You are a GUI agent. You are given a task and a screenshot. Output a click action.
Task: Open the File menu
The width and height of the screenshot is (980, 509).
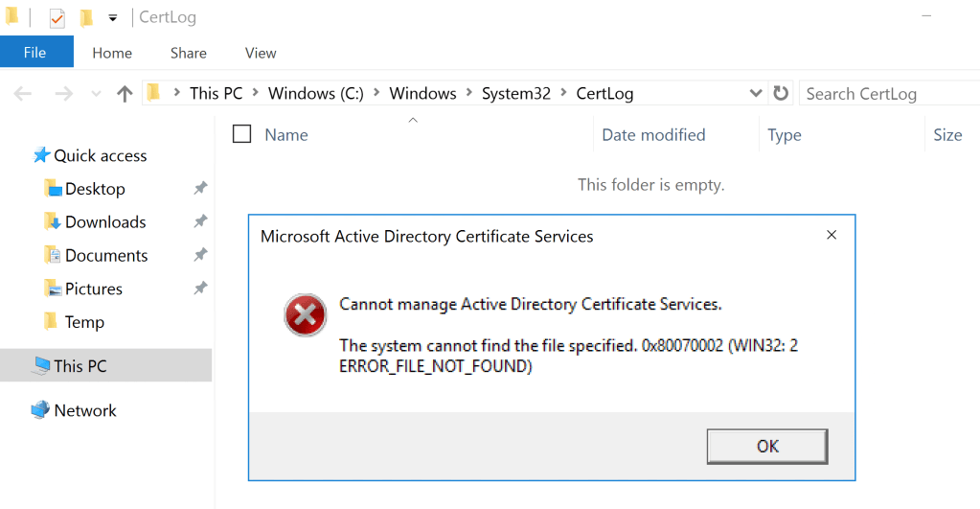35,53
